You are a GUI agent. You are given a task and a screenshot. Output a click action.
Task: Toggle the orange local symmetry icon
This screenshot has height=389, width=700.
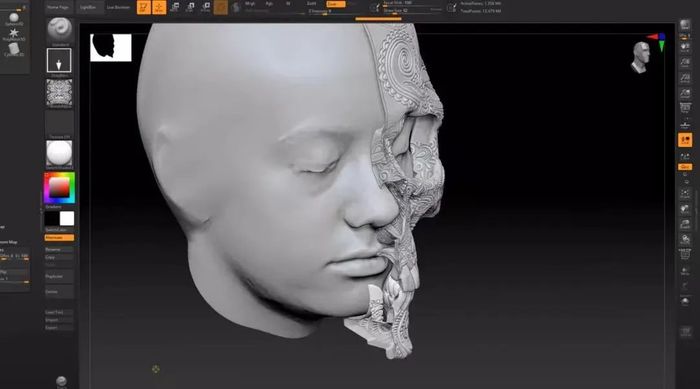685,140
